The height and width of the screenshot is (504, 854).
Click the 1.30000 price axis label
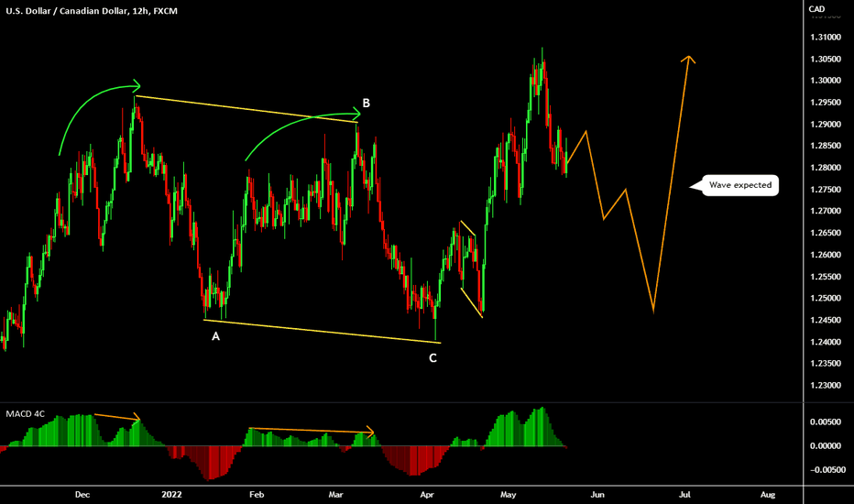click(x=825, y=81)
